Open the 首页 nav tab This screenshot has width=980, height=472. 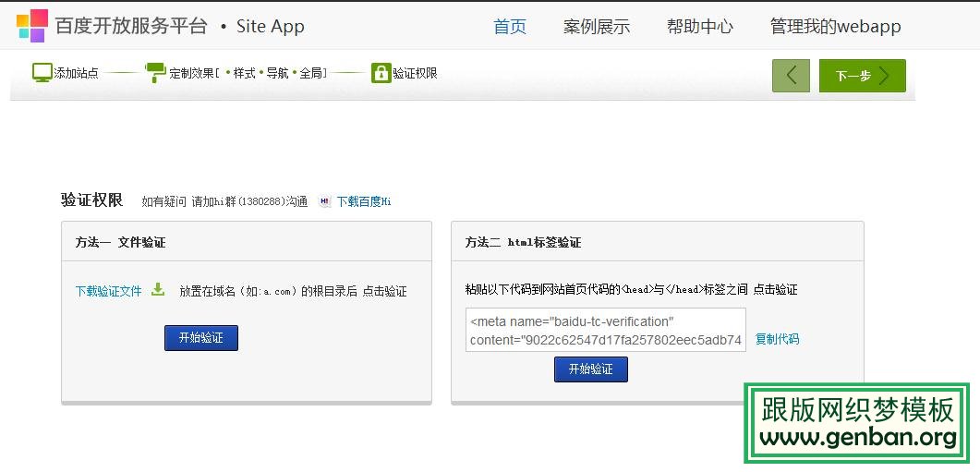pyautogui.click(x=510, y=26)
